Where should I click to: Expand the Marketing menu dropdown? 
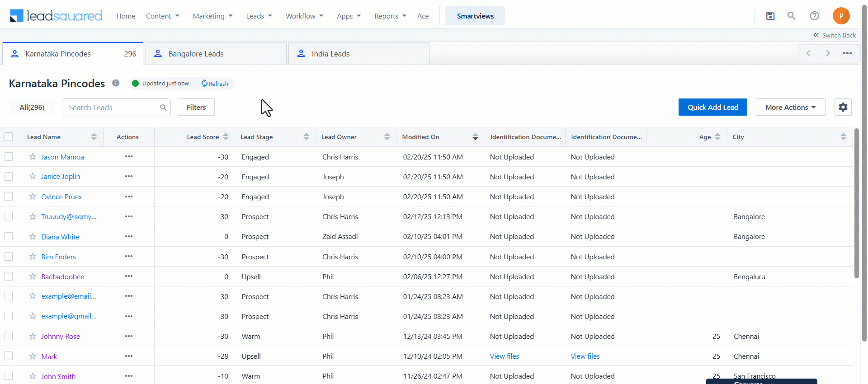coord(212,16)
